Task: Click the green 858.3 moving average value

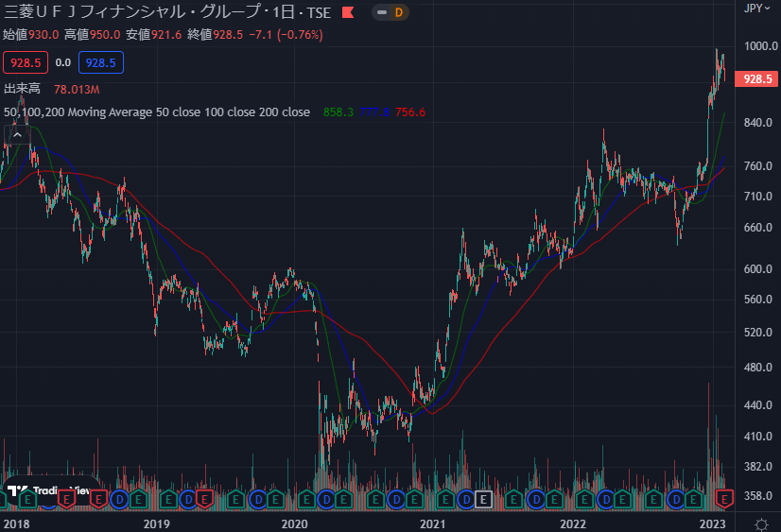Action: pos(338,112)
